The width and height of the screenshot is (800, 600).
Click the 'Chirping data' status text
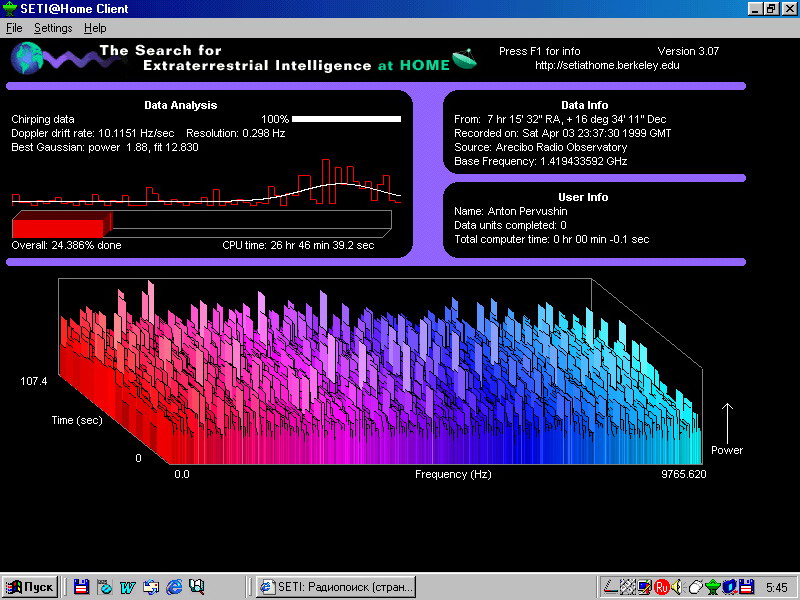pyautogui.click(x=43, y=119)
